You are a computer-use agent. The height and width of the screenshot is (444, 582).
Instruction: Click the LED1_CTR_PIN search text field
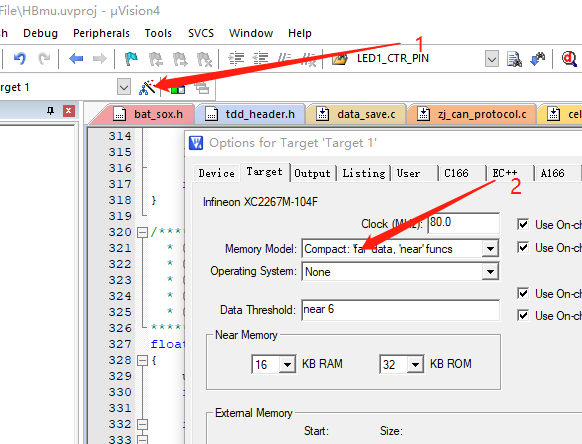click(x=419, y=59)
